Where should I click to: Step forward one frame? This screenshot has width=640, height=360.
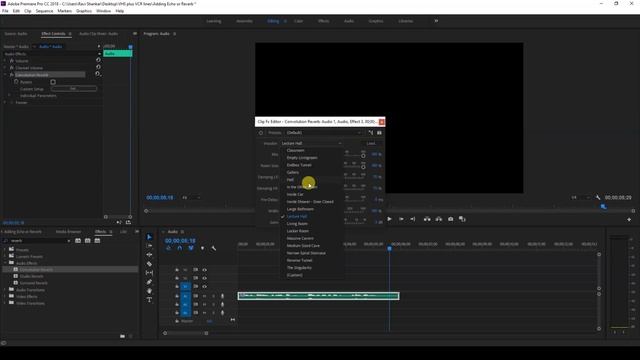401,219
